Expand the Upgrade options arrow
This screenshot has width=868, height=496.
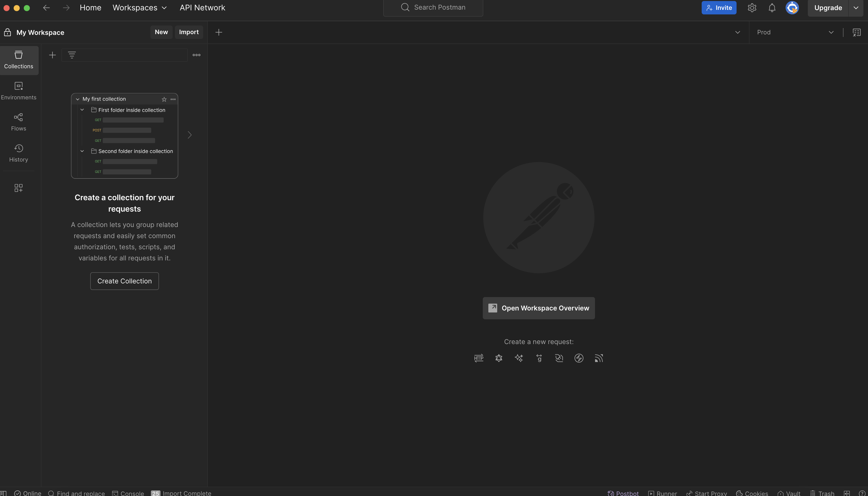(x=855, y=8)
